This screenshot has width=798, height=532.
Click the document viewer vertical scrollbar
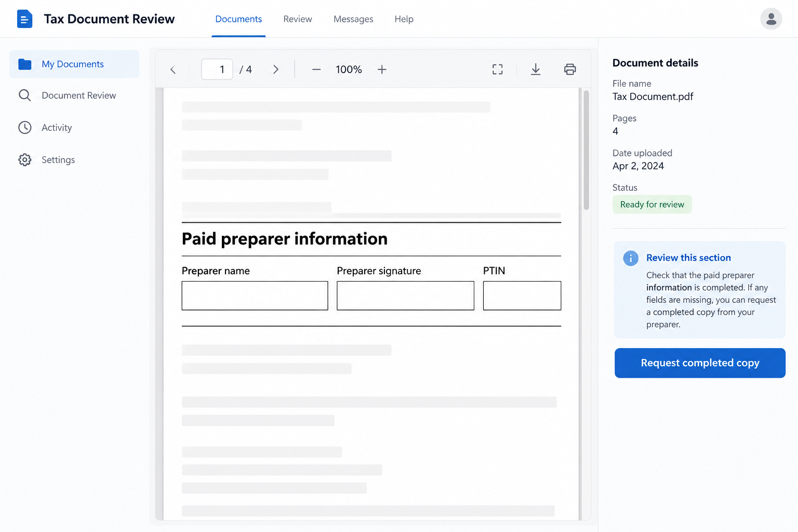point(586,150)
